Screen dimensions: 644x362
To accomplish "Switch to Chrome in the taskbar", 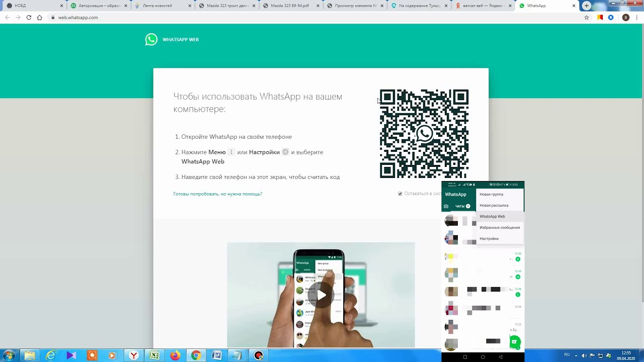I will pos(196,355).
